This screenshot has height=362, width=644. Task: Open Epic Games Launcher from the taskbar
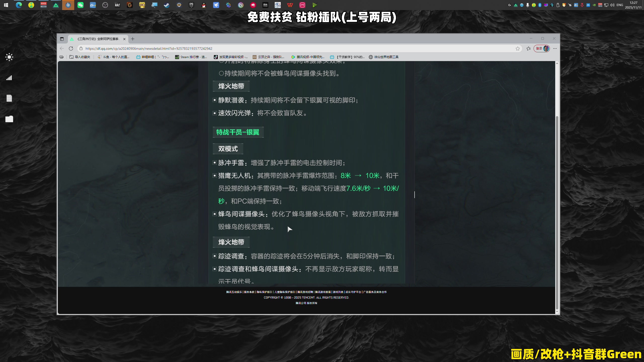click(191, 5)
